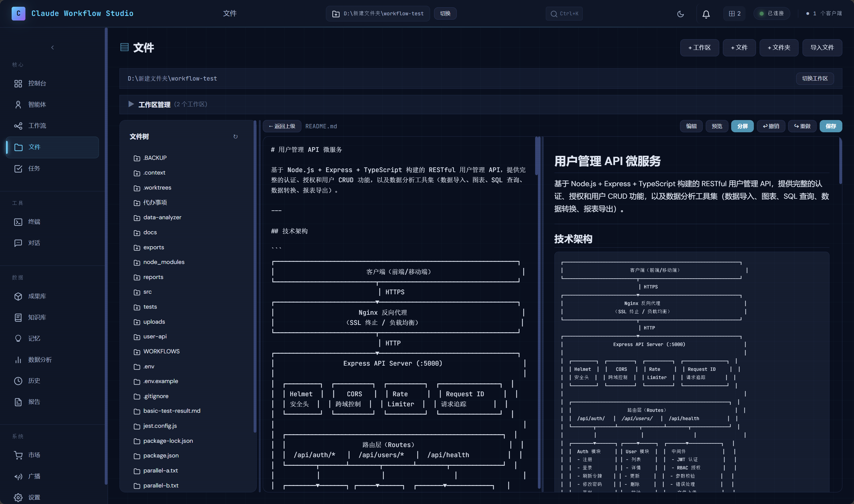Click the 知识库 document icon
This screenshot has height=504, width=854.
[18, 317]
